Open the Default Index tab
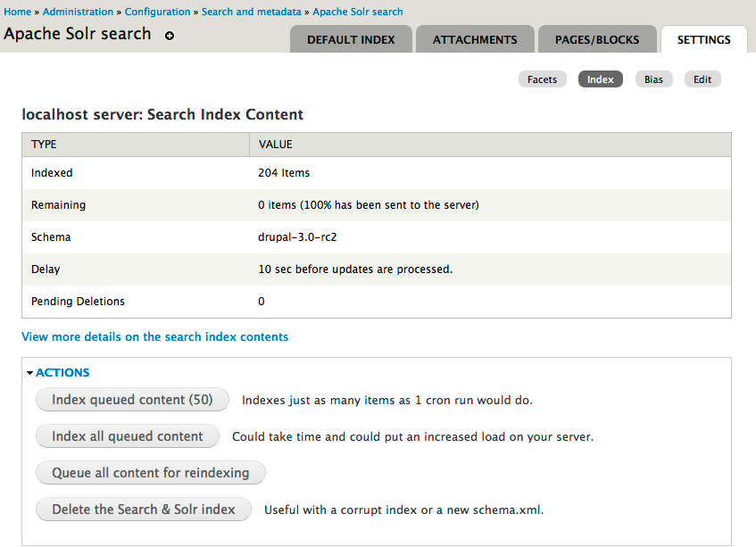Screen dimensions: 756x547 tap(351, 39)
